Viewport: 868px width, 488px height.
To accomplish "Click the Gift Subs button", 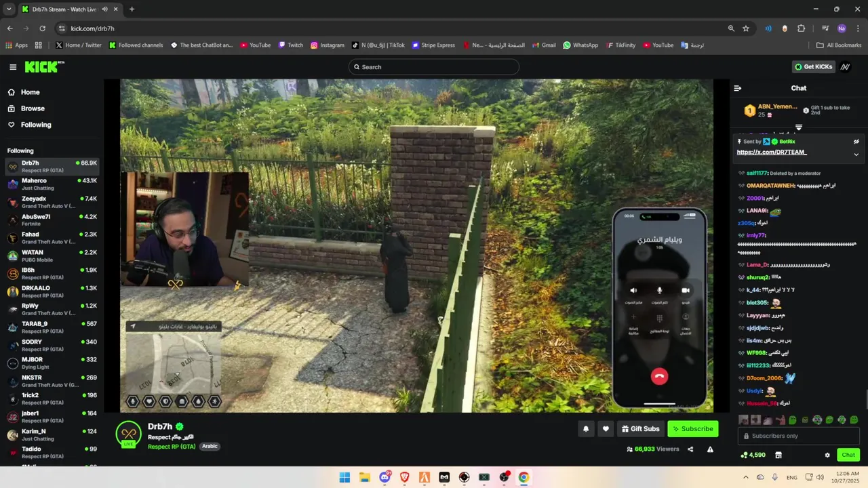I will point(640,428).
